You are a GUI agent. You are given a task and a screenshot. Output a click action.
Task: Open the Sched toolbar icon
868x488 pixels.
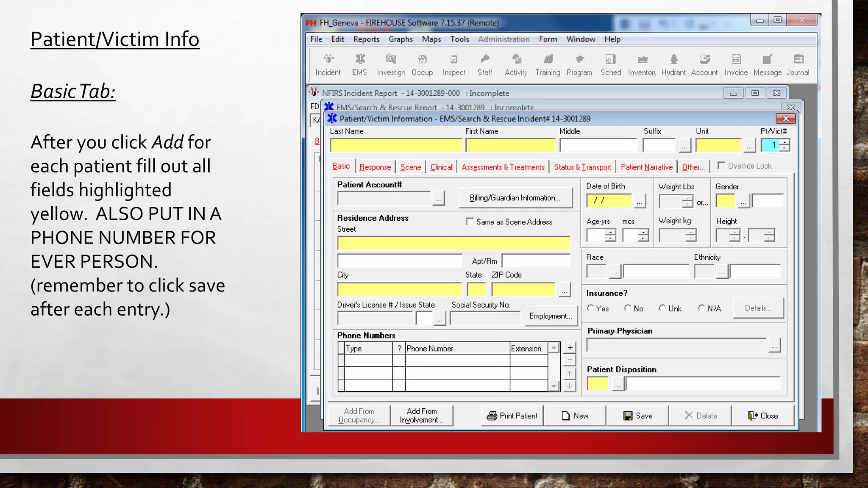[x=611, y=65]
